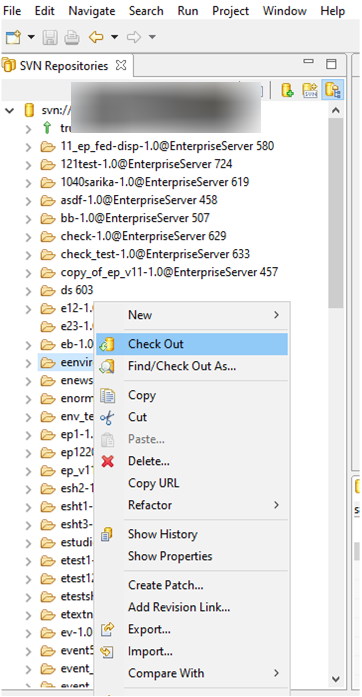362x697 pixels.
Task: Select the ds 603 folder
Action: point(76,290)
